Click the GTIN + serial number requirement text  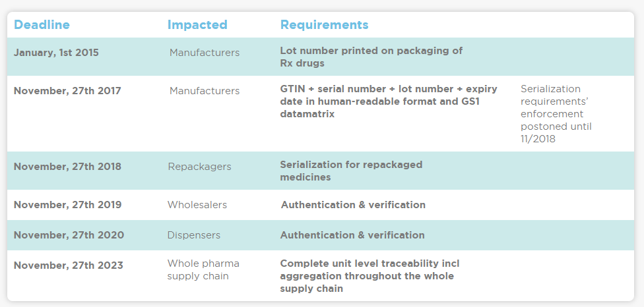(389, 101)
